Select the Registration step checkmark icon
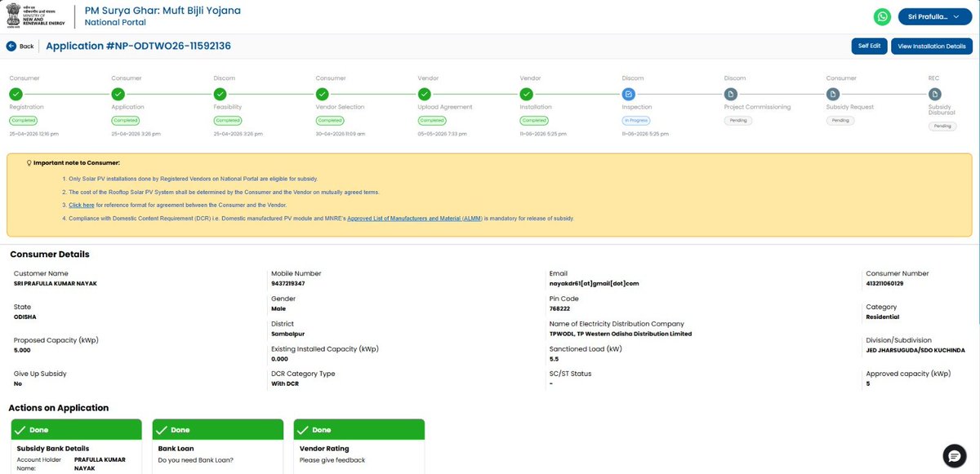The image size is (980, 474). pyautogui.click(x=16, y=94)
